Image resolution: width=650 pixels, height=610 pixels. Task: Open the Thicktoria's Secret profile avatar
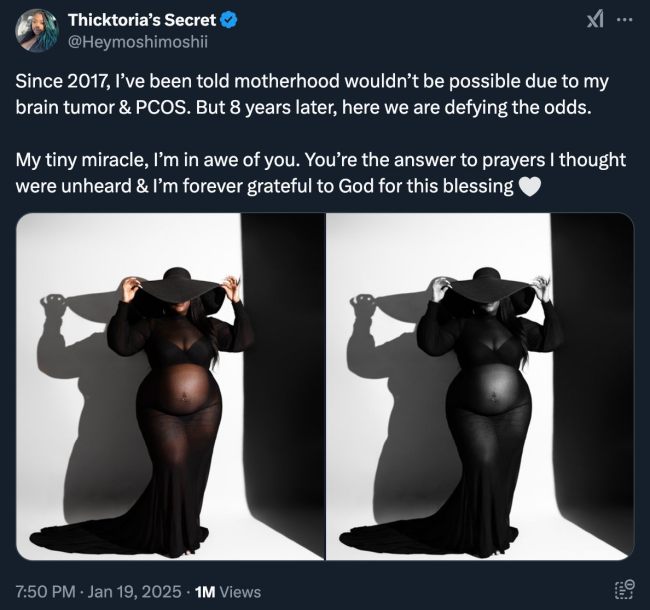(36, 33)
